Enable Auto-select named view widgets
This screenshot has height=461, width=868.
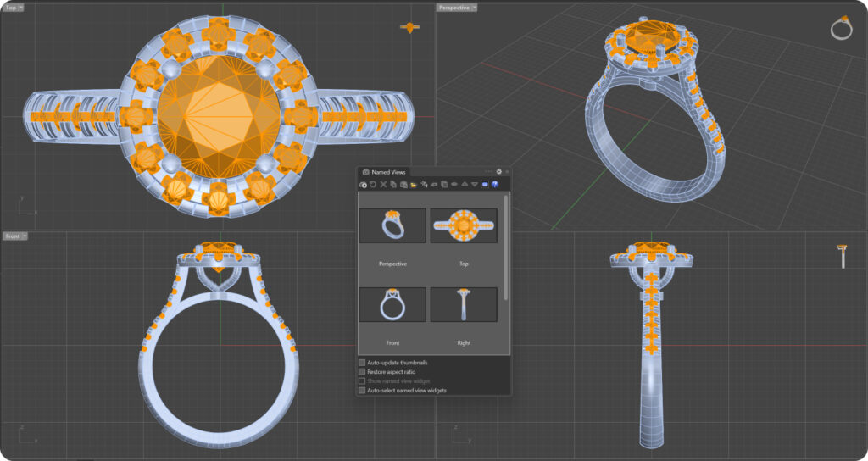363,391
